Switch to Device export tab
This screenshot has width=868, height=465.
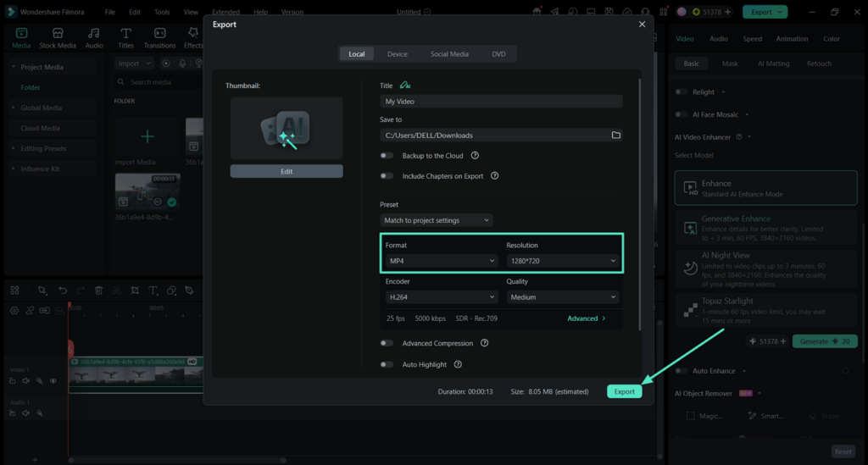397,53
